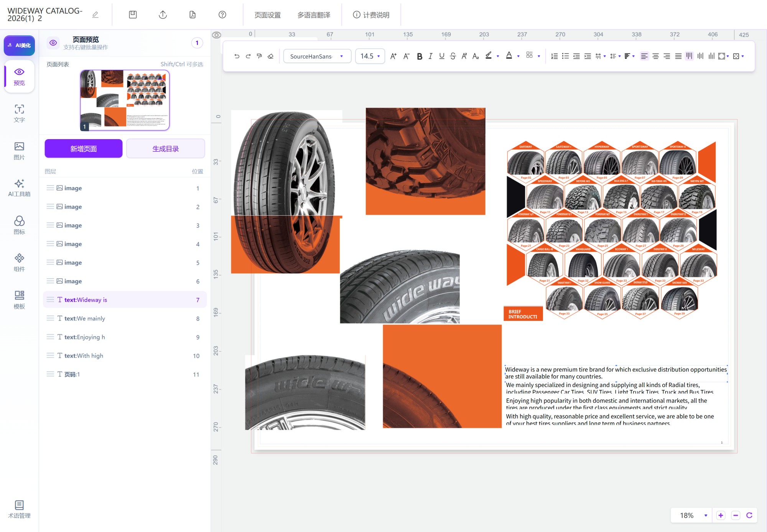Open the 页面设置 menu
The width and height of the screenshot is (767, 532).
click(268, 15)
